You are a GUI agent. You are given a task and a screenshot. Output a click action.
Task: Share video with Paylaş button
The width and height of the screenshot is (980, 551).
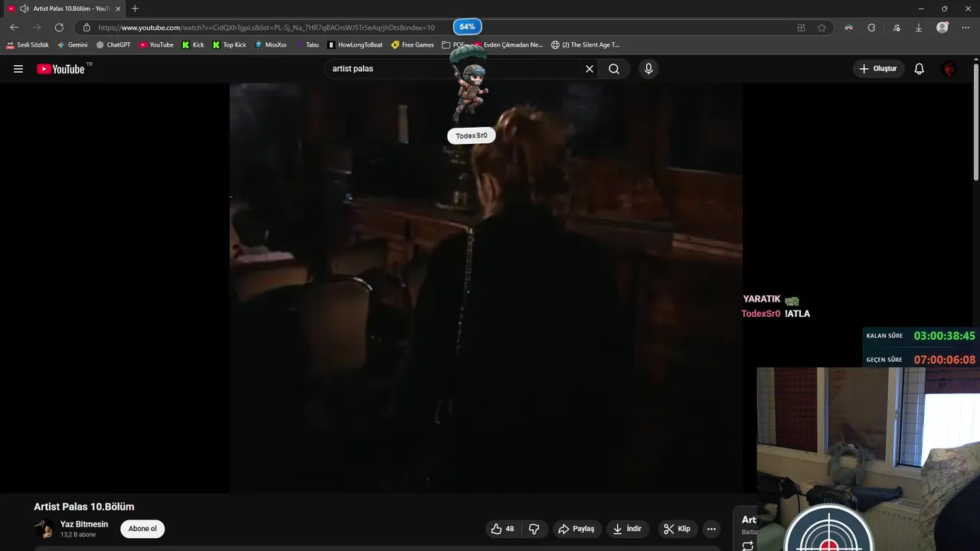coord(577,529)
